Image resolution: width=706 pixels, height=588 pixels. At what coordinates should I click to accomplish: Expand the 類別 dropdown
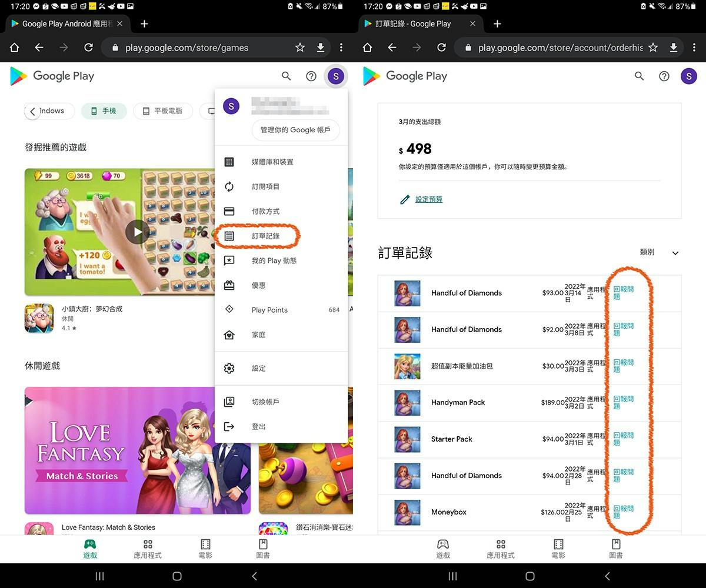coord(660,252)
